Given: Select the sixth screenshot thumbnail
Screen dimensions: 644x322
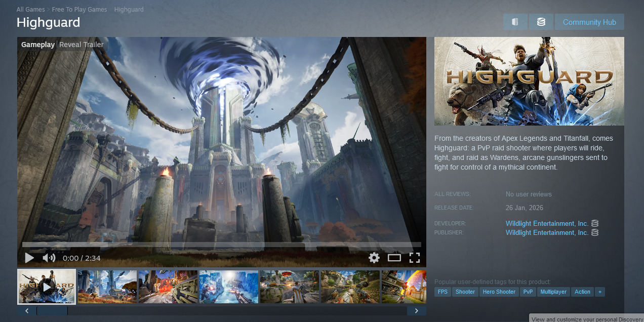Looking at the screenshot, I should click(350, 287).
